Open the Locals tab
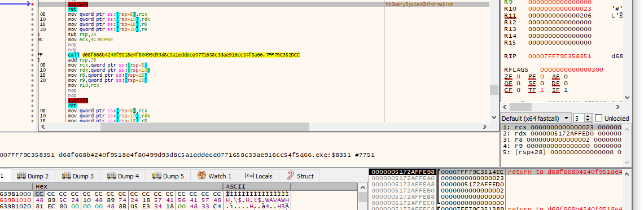 259,176
